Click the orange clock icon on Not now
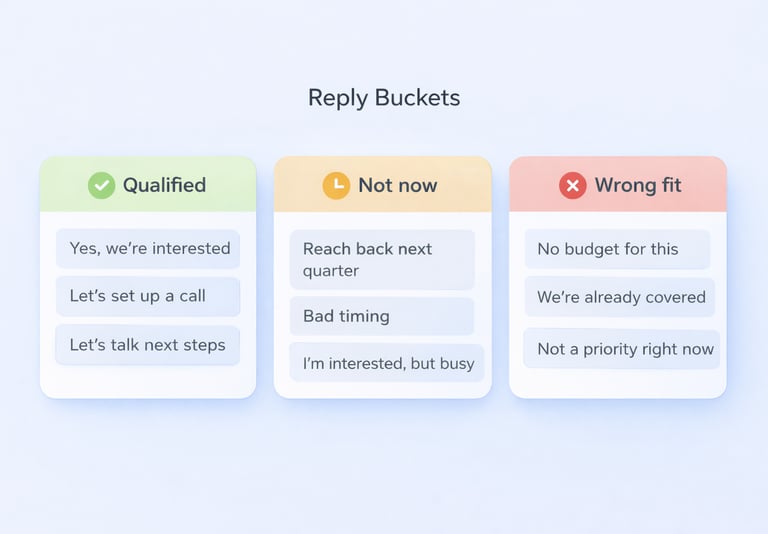 (x=336, y=185)
